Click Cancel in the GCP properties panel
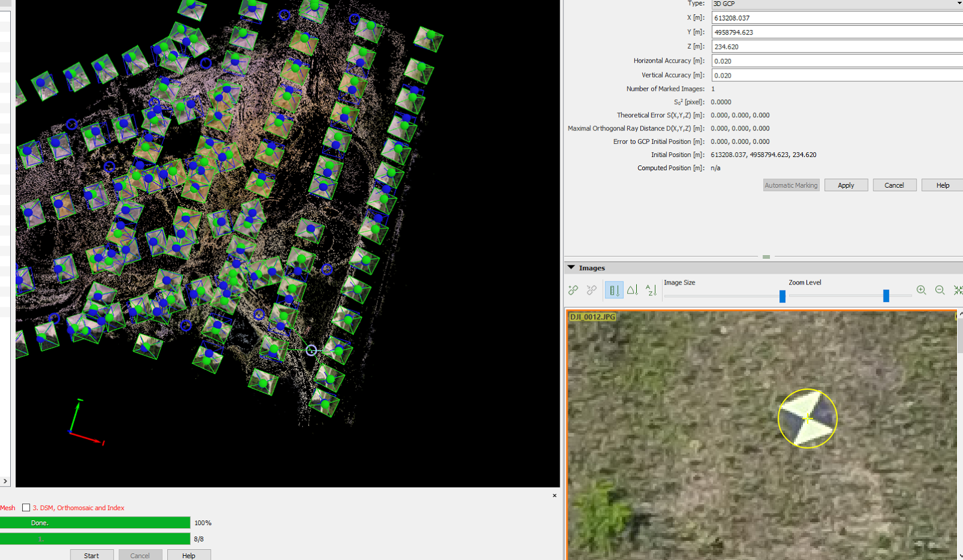Viewport: 963px width, 560px height. [x=894, y=185]
